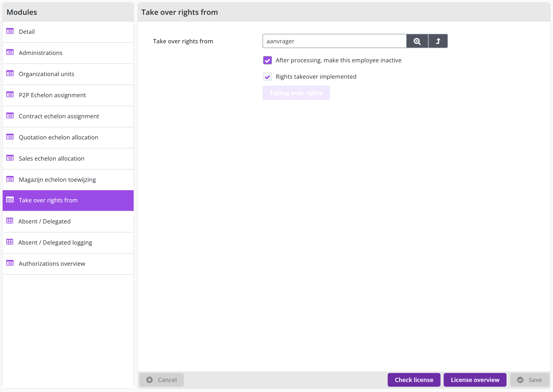Click the white icon on Take over rights from
Image resolution: width=553 pixels, height=392 pixels.
click(x=10, y=200)
